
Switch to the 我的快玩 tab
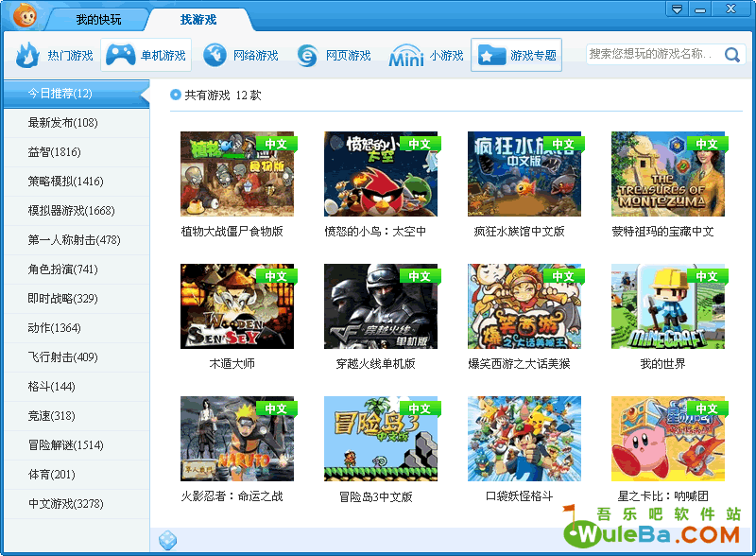click(x=98, y=20)
